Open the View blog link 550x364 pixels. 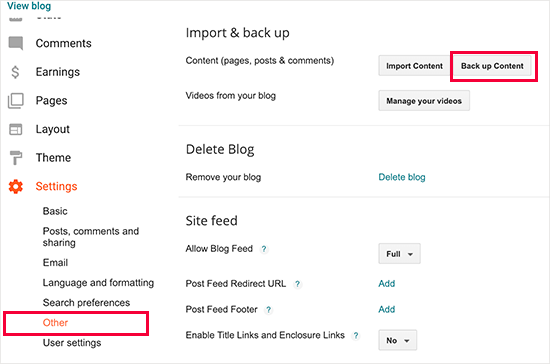pyautogui.click(x=29, y=6)
